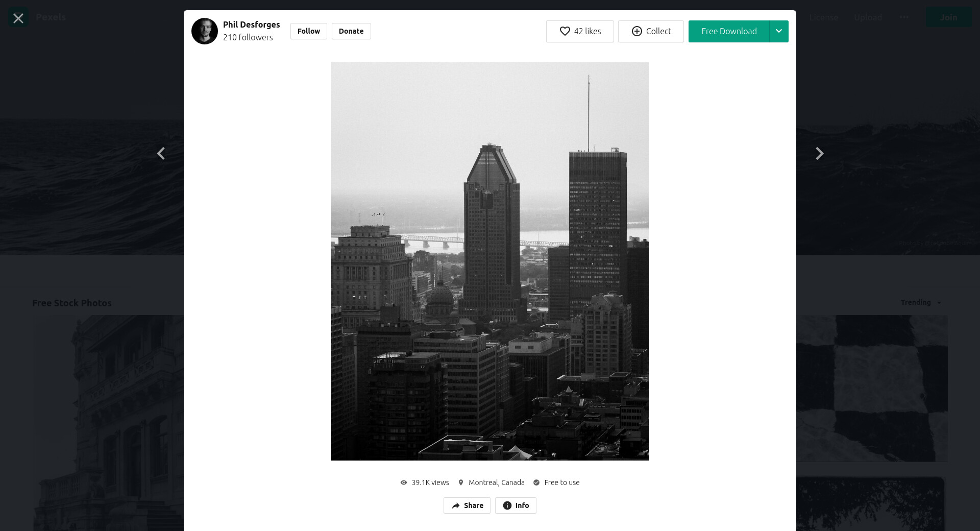
Task: Go to the next photo arrow
Action: (x=819, y=154)
